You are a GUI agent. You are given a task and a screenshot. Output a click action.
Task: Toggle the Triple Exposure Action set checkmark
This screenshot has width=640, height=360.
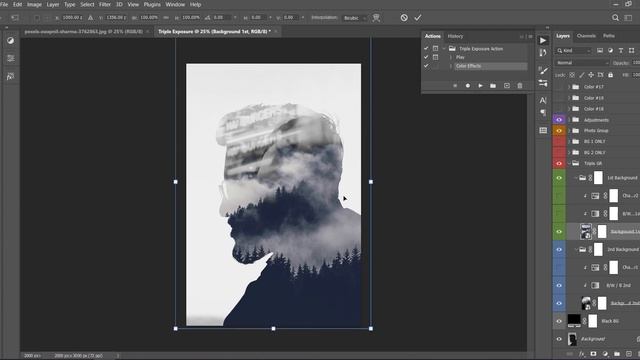426,48
